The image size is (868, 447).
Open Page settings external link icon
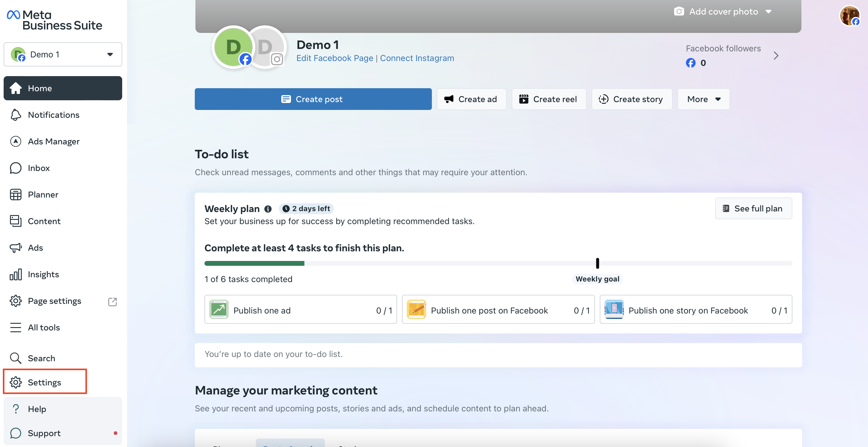pyautogui.click(x=113, y=301)
